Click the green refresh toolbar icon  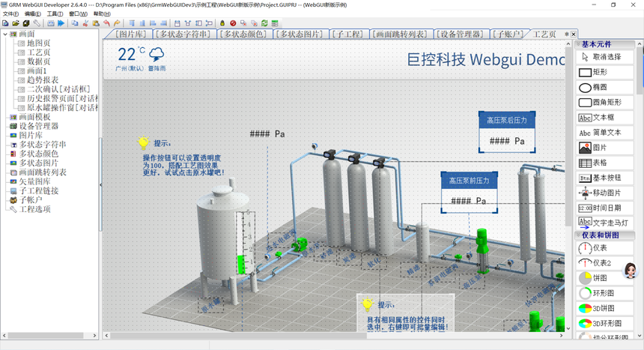click(264, 23)
